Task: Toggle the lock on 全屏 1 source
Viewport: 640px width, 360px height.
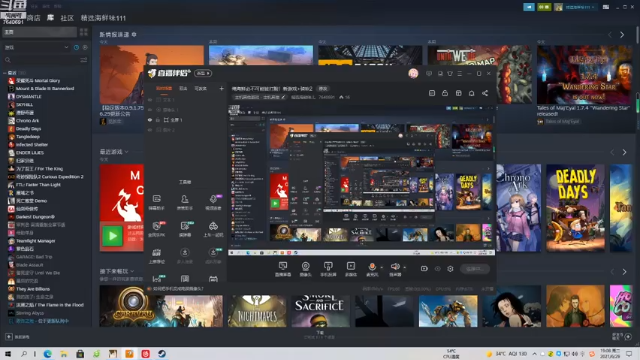Action: coord(158,120)
